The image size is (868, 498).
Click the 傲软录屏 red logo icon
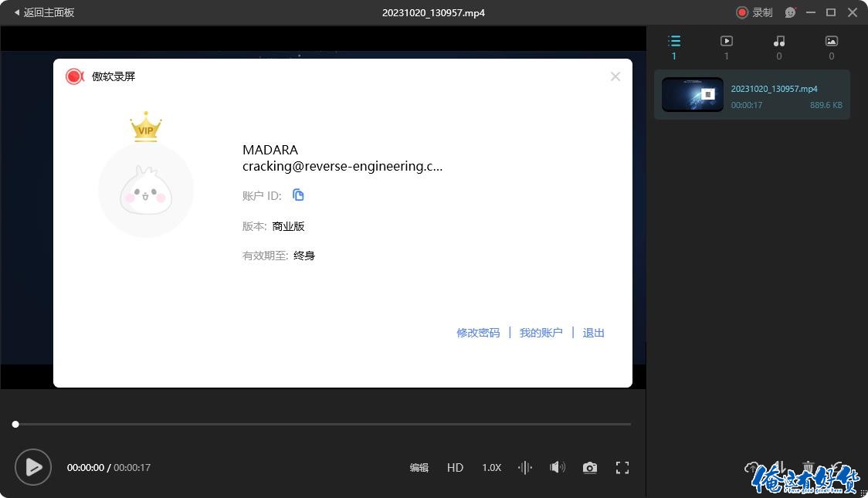pyautogui.click(x=74, y=76)
